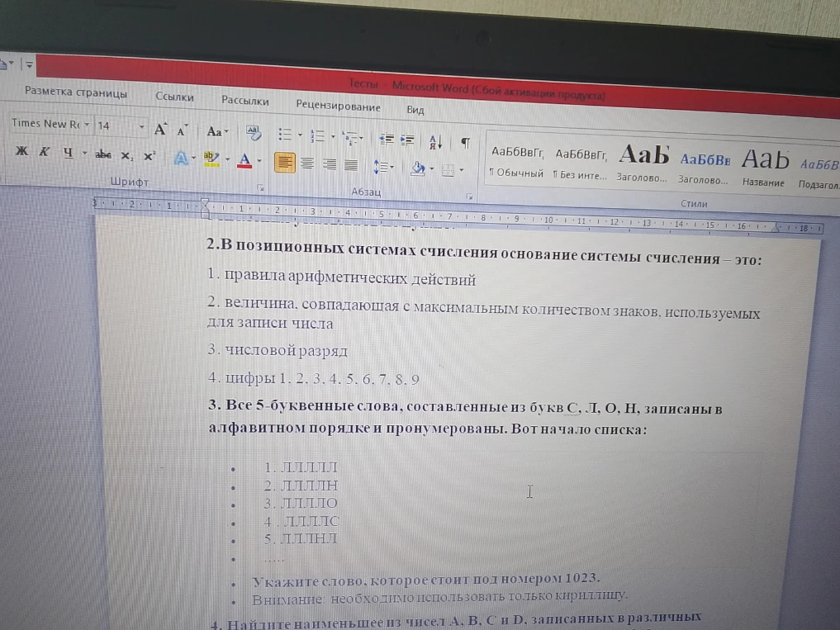Insert a multilevel list
This screenshot has height=630, width=840.
[x=350, y=138]
